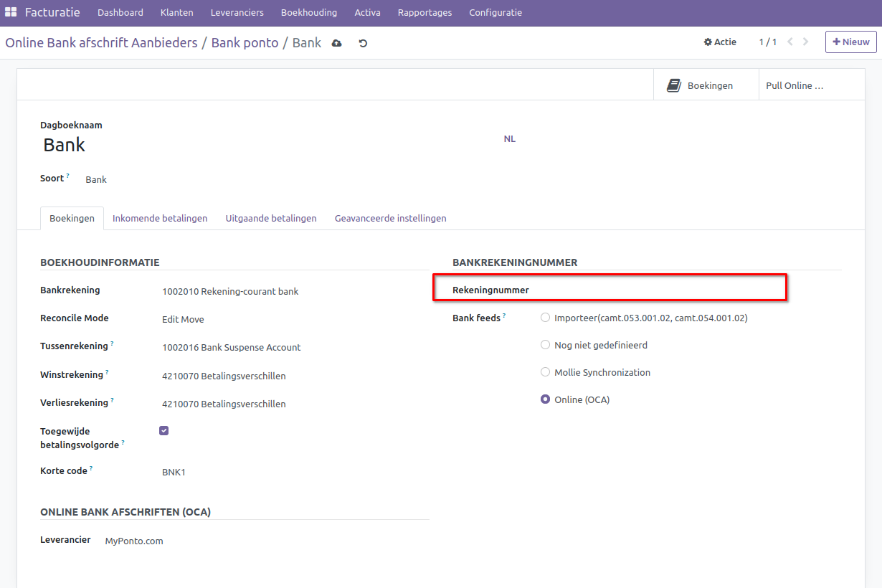Switch to the Inkomende betalingen tab
The width and height of the screenshot is (882, 588).
tap(160, 218)
